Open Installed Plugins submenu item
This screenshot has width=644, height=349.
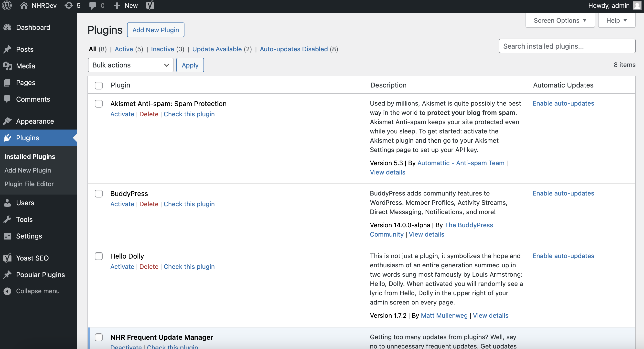coord(30,157)
